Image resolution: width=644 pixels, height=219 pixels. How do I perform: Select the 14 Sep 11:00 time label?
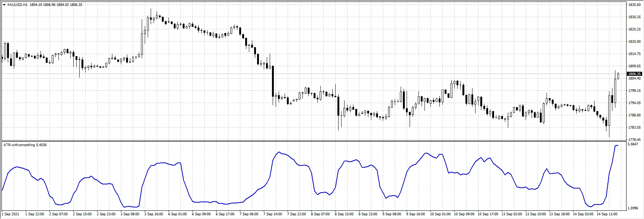tap(607, 214)
